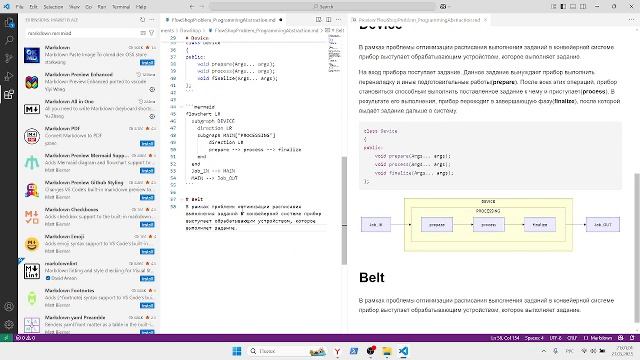
Task: Open File menu
Action: pyautogui.click(x=19, y=7)
